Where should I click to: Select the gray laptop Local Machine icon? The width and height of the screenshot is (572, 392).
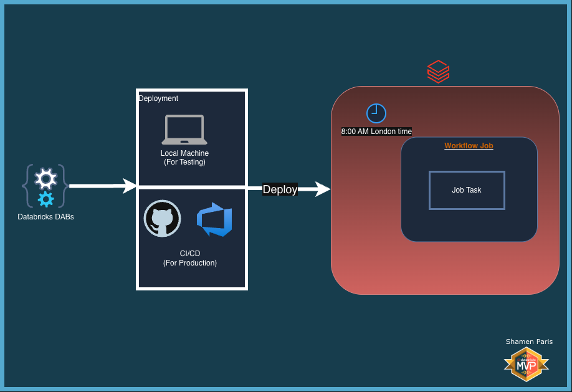[x=184, y=130]
